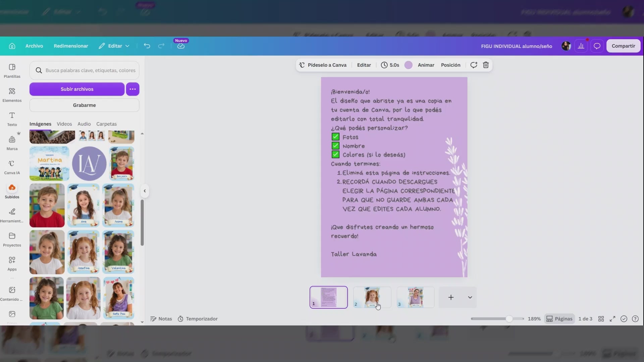Open the Archivo menu
Viewport: 644px width, 362px height.
tap(34, 46)
